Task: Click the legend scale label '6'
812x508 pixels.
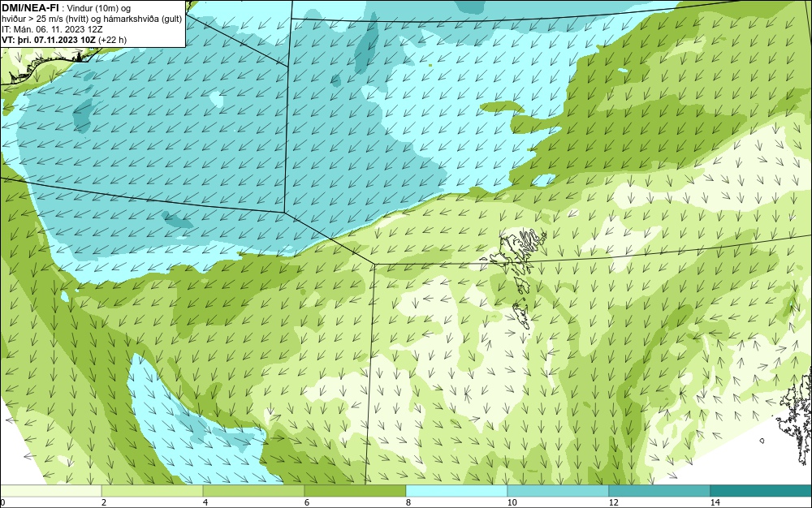Action: (307, 502)
